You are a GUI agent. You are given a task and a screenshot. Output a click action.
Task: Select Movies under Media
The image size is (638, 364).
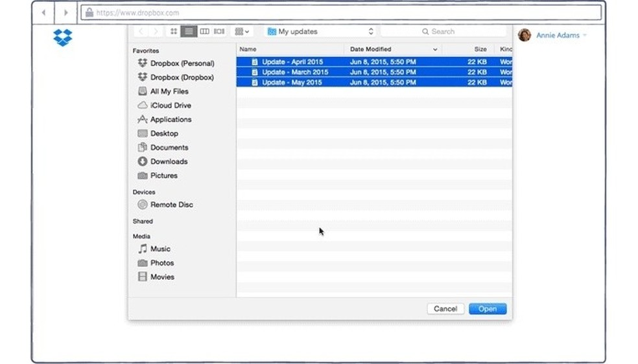pos(156,277)
